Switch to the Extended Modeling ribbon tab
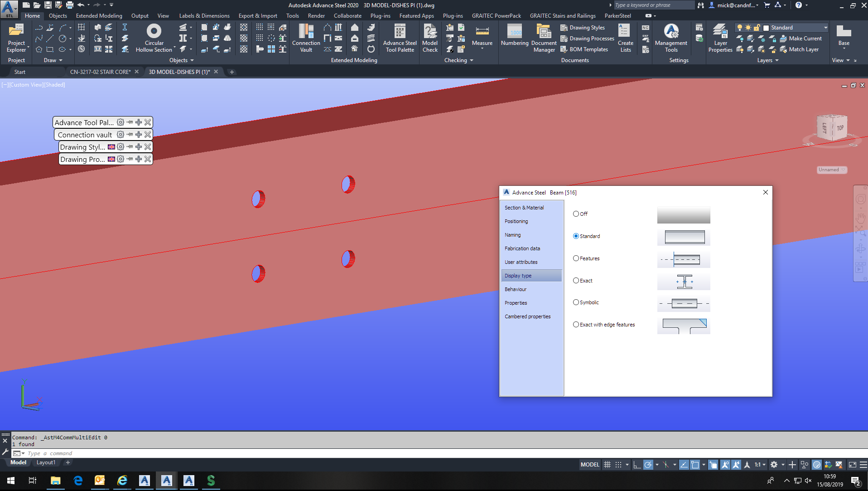This screenshot has height=491, width=868. click(99, 15)
